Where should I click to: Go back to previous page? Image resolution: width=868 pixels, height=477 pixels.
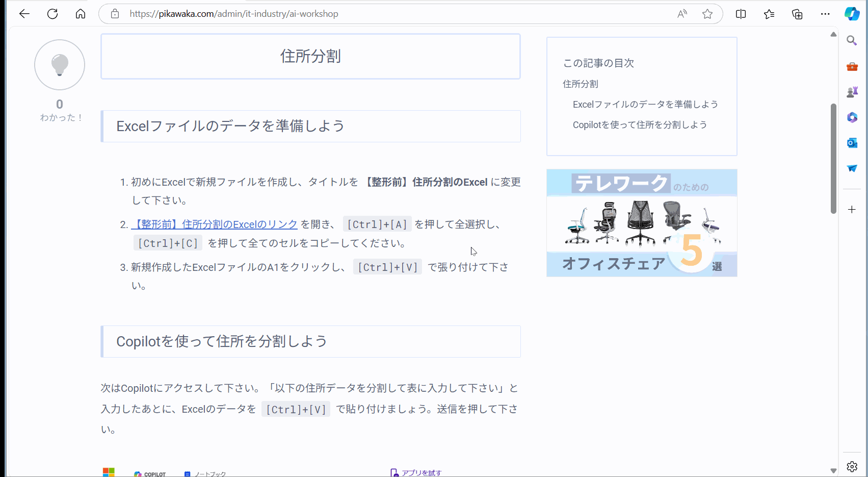tap(24, 14)
